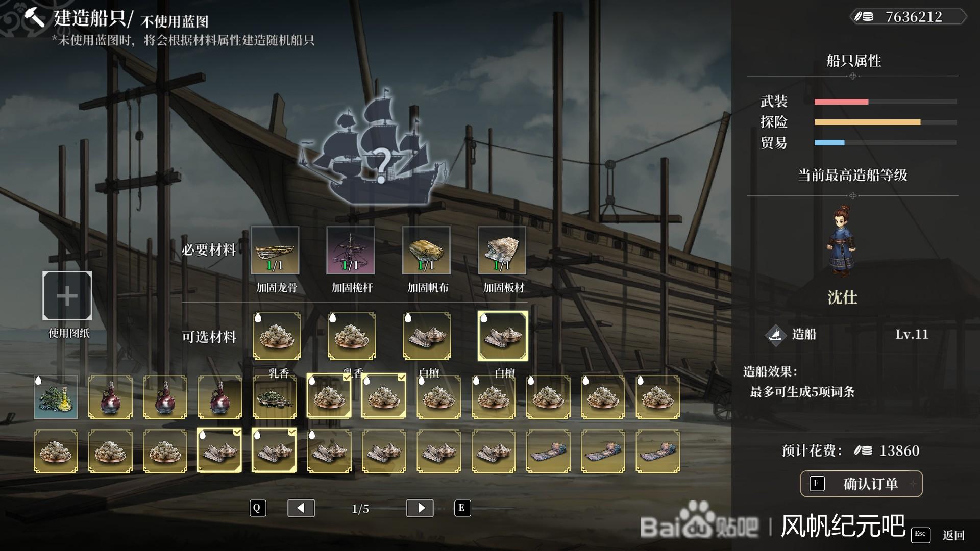
Task: Click the 探险 attribute progress bar
Action: (x=886, y=122)
